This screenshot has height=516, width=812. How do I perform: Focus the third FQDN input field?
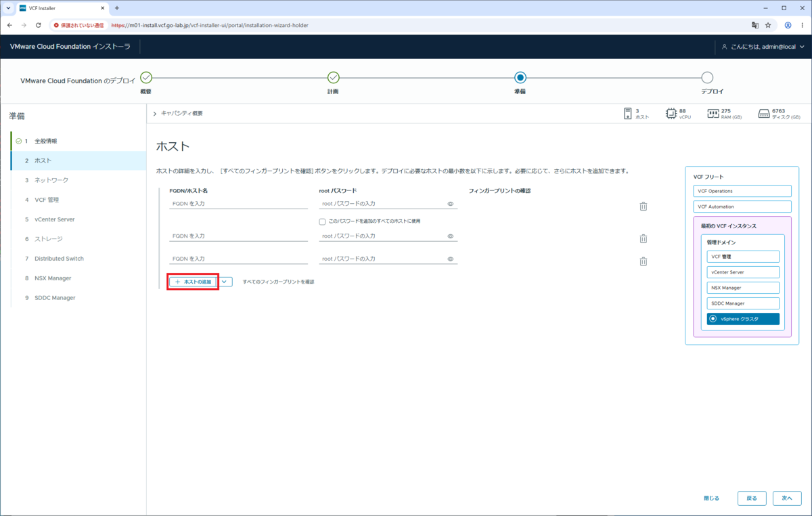[x=239, y=259]
